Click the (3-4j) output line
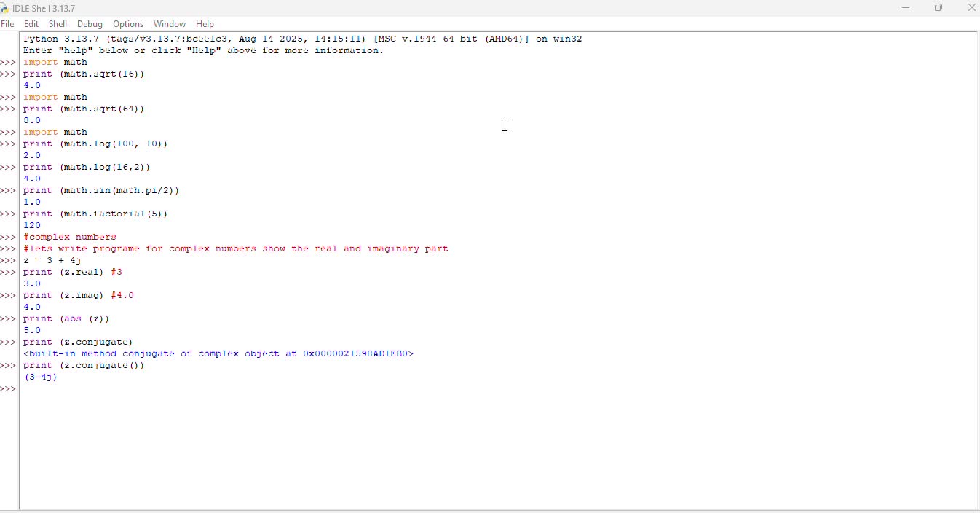The width and height of the screenshot is (980, 513). pos(40,377)
